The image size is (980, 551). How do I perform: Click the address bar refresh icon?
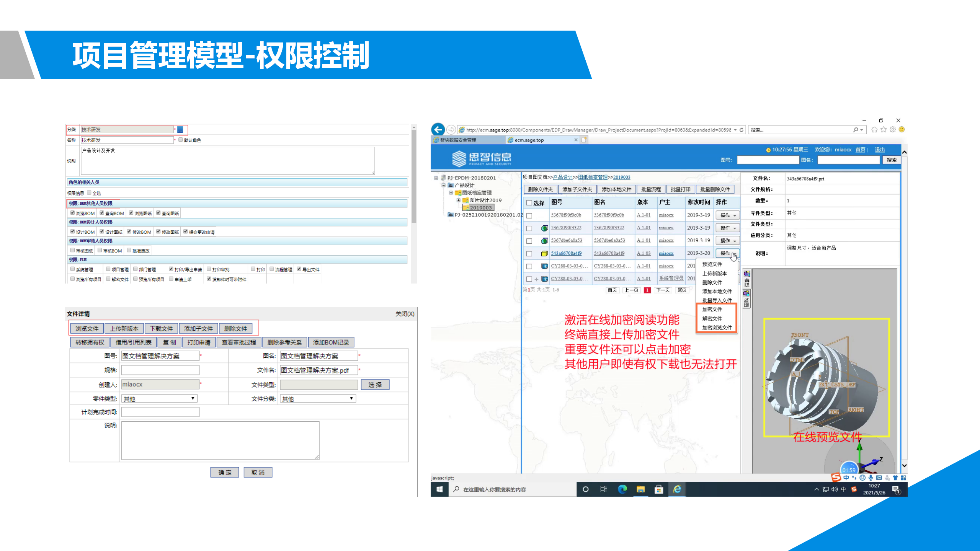coord(742,130)
